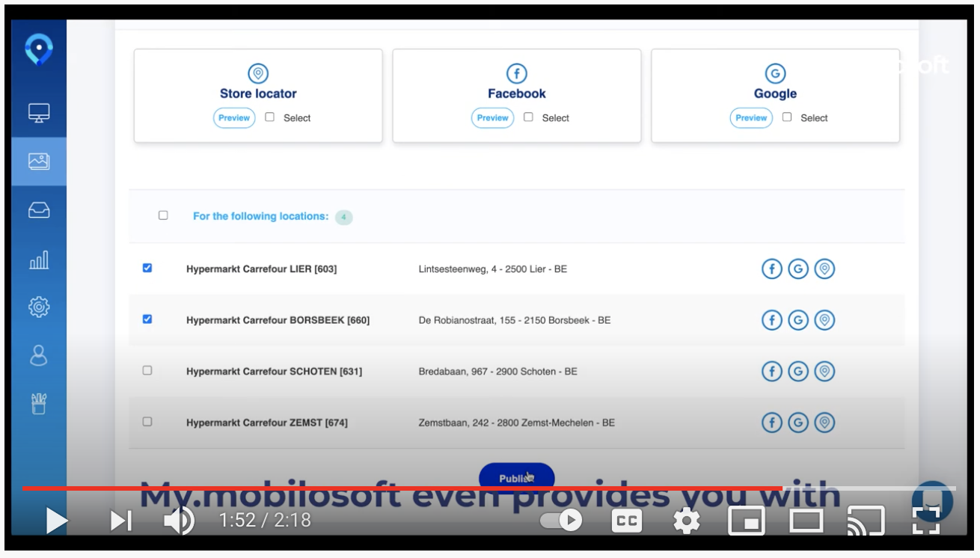
Task: Click the Hypermarkt Carrefour BORSBEEK [660] name
Action: coord(278,320)
